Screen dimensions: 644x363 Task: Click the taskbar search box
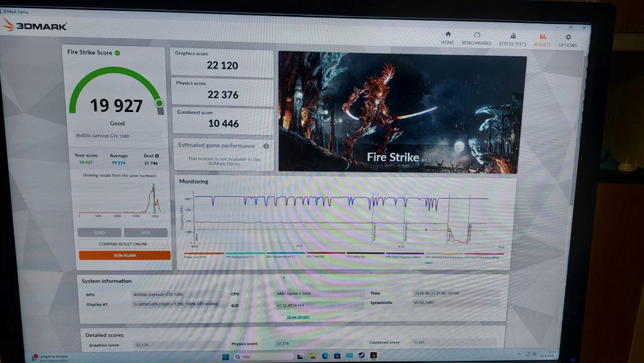(263, 356)
